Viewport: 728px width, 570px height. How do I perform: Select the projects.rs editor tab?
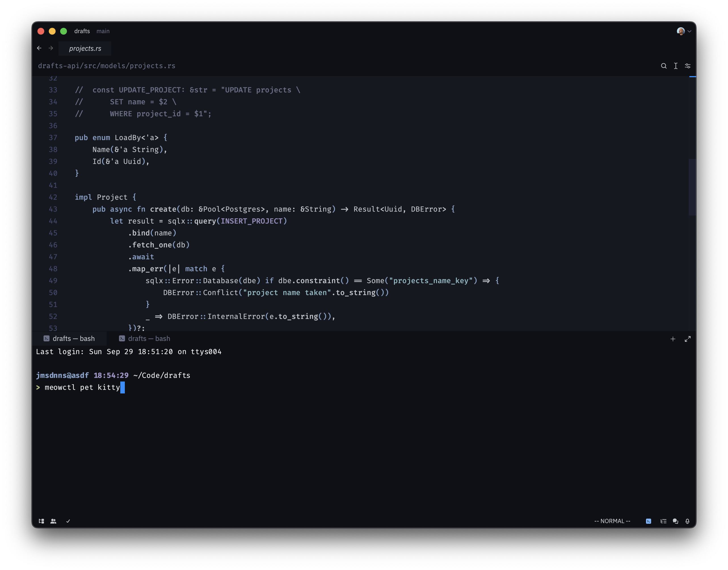coord(85,48)
